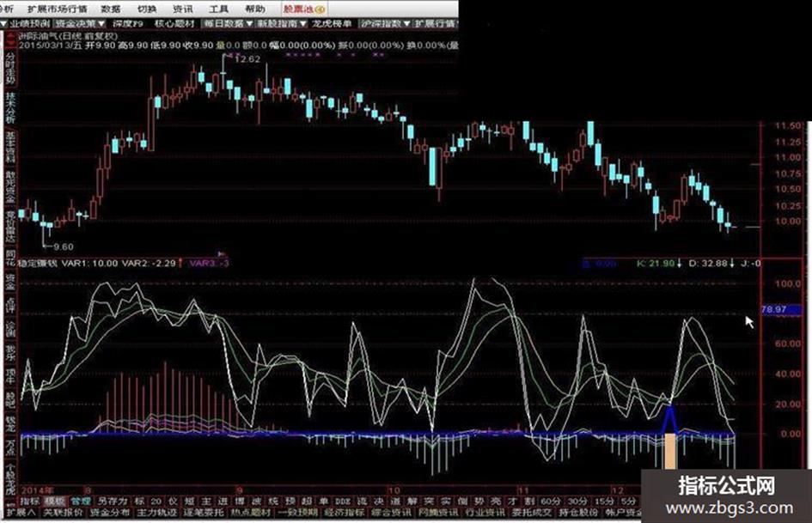Switch chart to 30分 period
Viewport: 812px width, 523px height.
pos(577,501)
